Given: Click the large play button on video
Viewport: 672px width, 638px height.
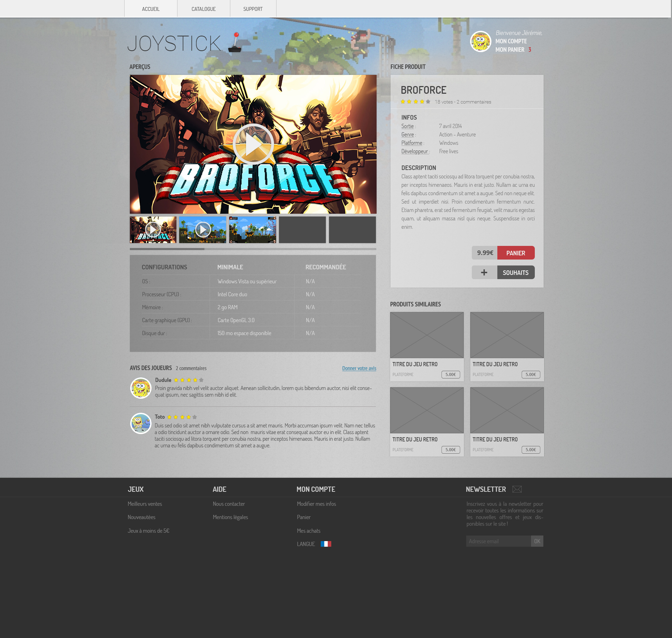Looking at the screenshot, I should click(253, 144).
